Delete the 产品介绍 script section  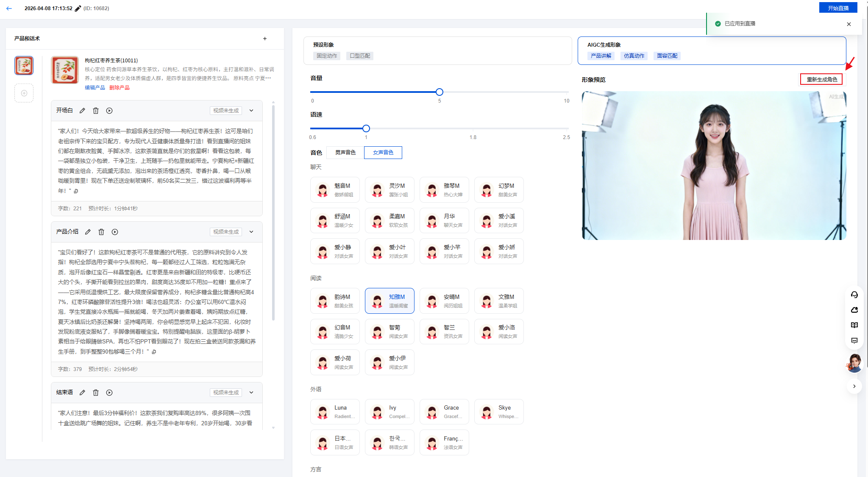101,232
